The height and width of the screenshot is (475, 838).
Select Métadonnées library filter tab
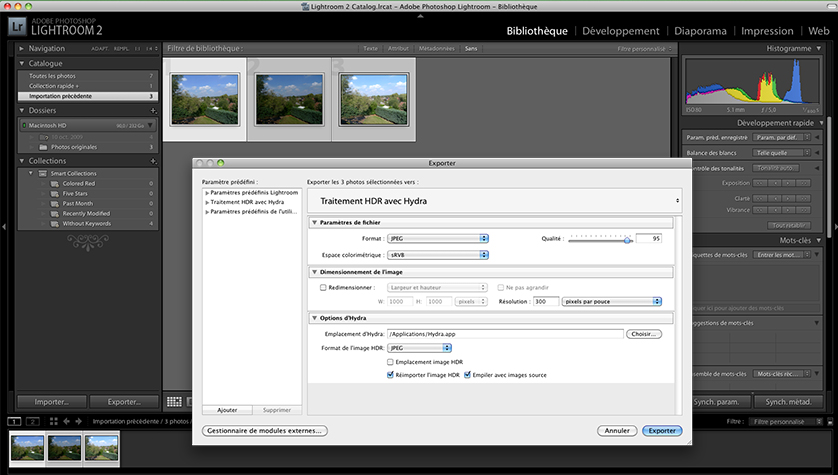pyautogui.click(x=436, y=49)
